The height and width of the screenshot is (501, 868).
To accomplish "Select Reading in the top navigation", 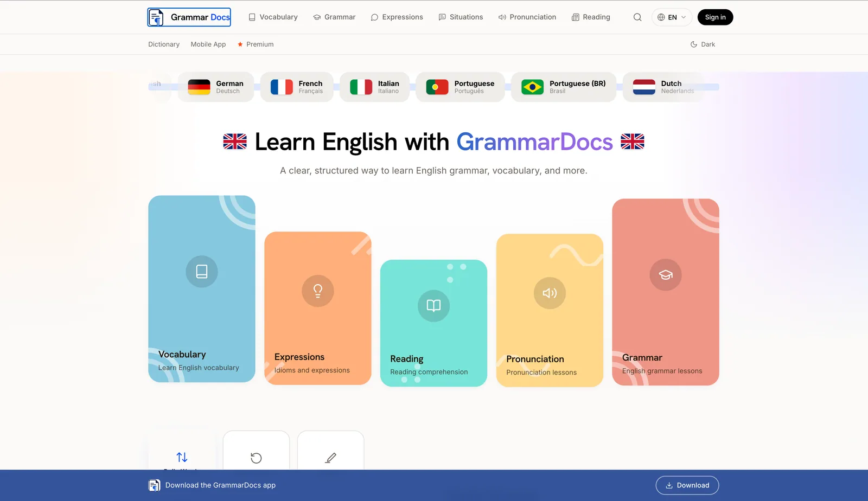I will point(591,17).
